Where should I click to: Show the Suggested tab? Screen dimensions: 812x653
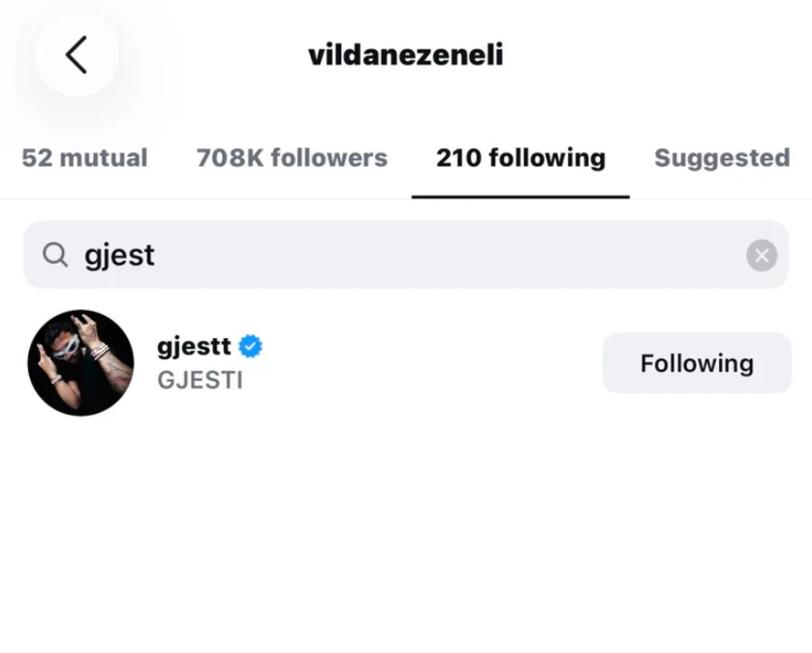pyautogui.click(x=722, y=157)
